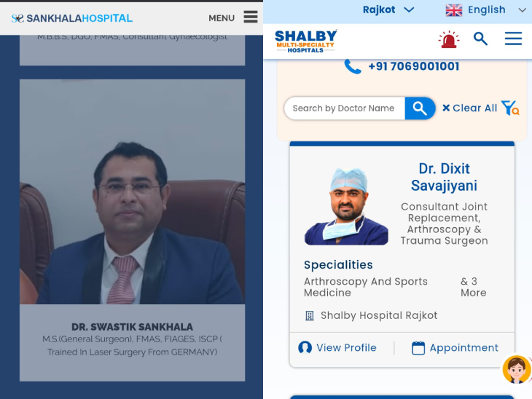
Task: Open the Shalby header search icon
Action: point(480,39)
